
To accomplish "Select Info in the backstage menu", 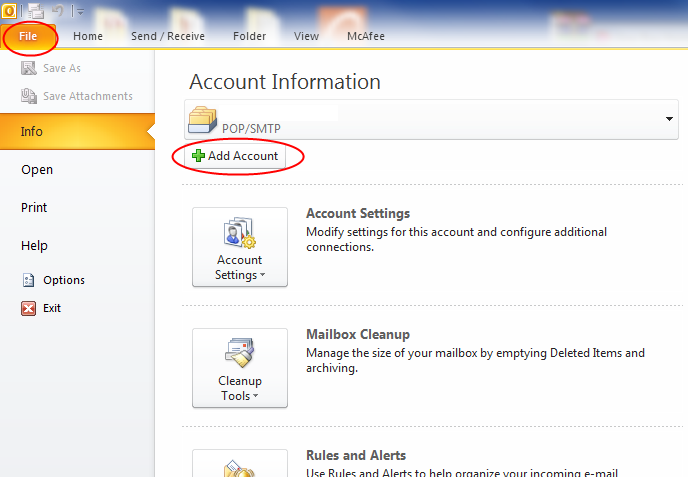I will coord(77,132).
